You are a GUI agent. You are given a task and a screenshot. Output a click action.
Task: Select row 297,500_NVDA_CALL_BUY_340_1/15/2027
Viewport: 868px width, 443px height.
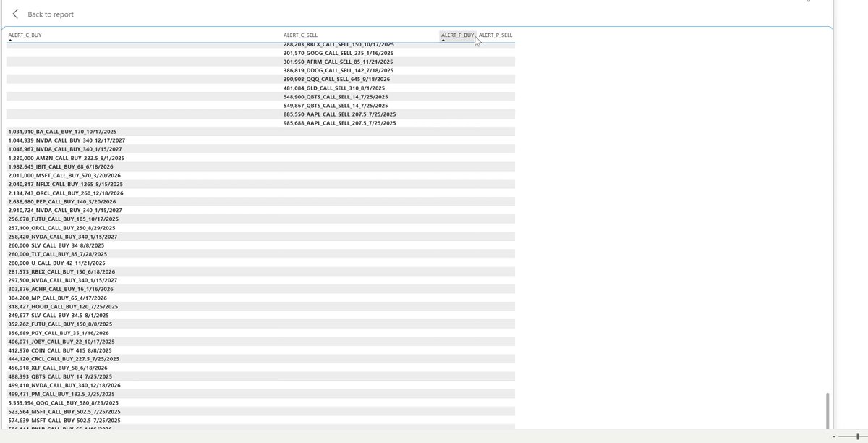tap(260, 280)
